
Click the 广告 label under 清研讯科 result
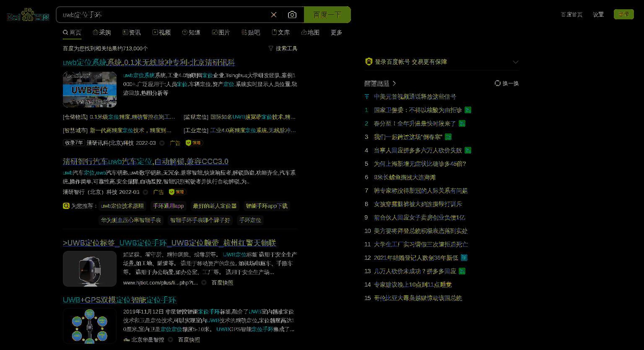pos(175,143)
